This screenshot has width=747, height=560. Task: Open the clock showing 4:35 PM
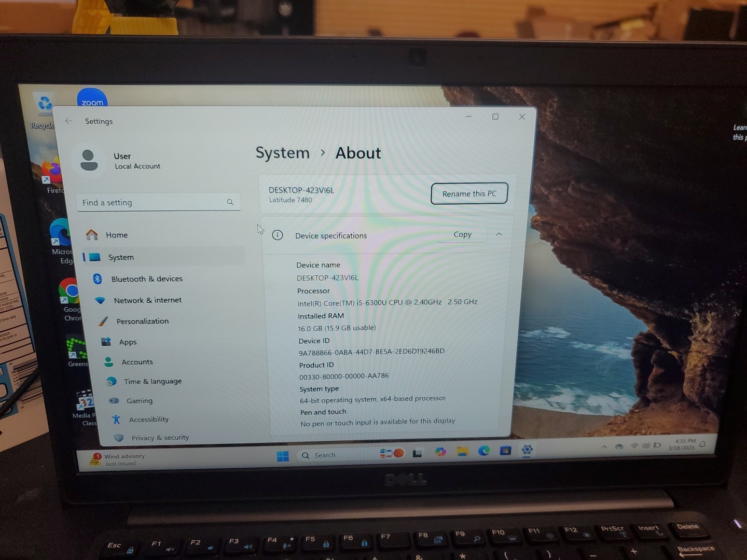coord(683,444)
